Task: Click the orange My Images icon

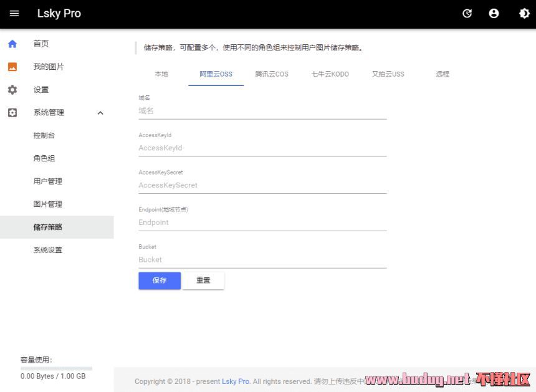Action: coord(12,67)
